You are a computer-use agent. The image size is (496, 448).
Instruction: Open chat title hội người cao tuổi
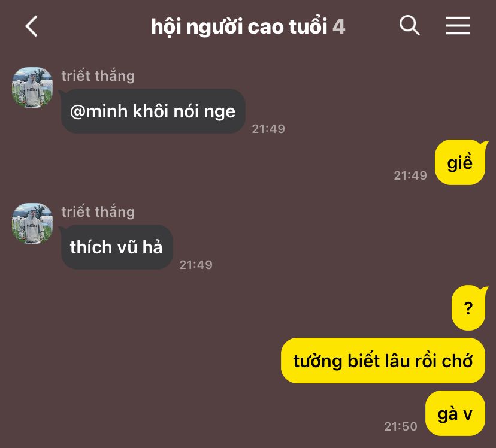(x=239, y=26)
